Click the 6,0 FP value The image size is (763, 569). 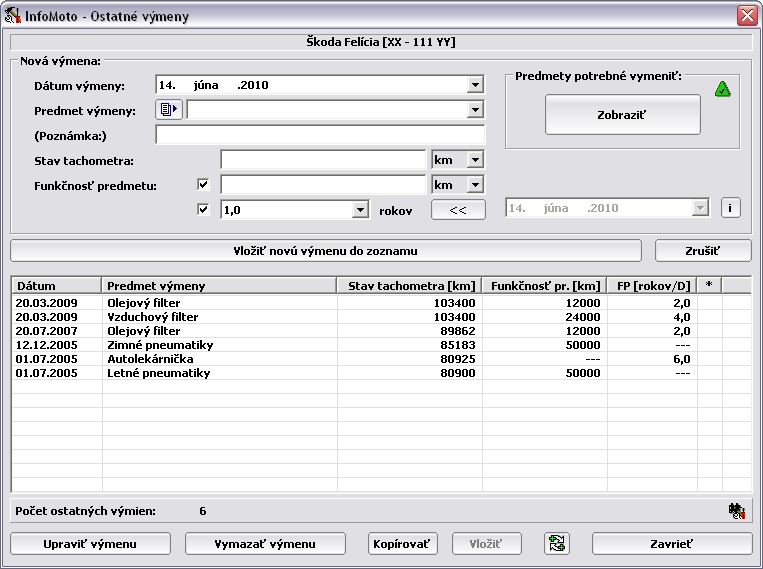point(682,359)
